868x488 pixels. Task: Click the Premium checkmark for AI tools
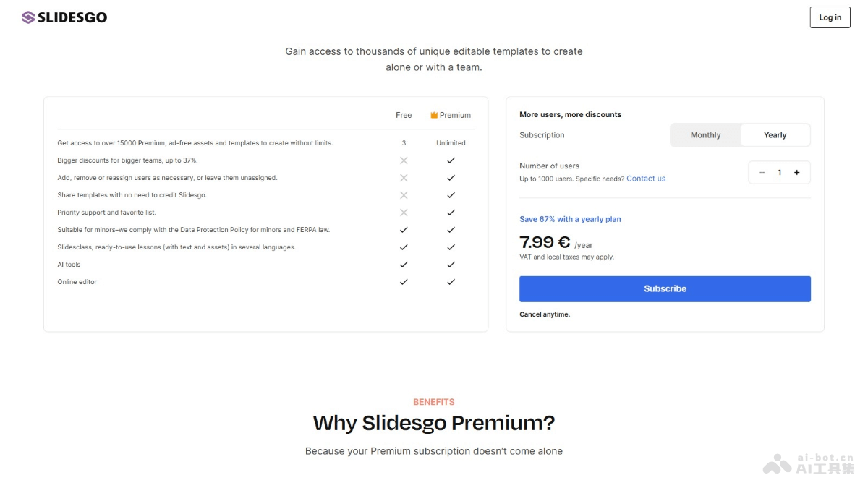click(450, 264)
